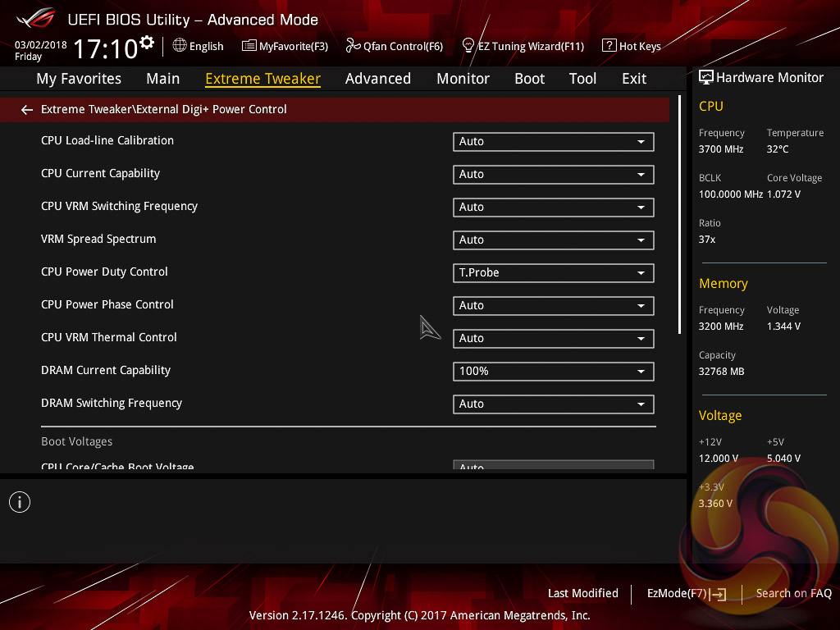This screenshot has width=840, height=630.
Task: Click Ratio value 37x
Action: click(707, 240)
